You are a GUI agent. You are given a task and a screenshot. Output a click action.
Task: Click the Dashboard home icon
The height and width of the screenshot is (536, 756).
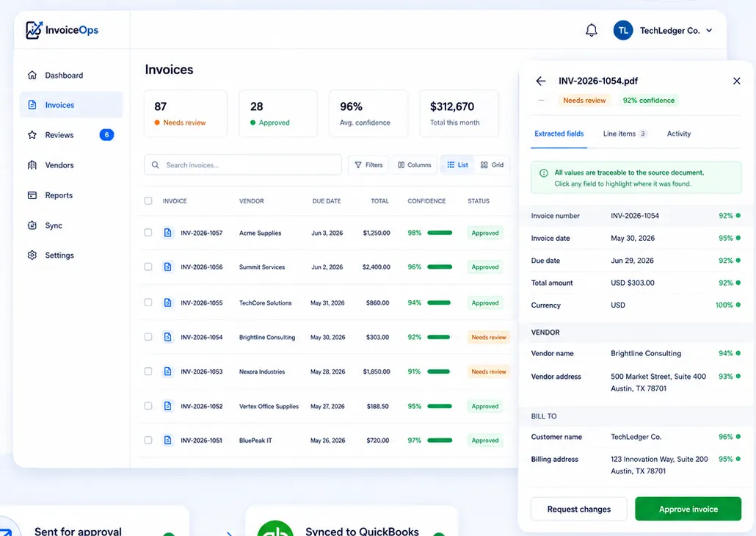(32, 76)
